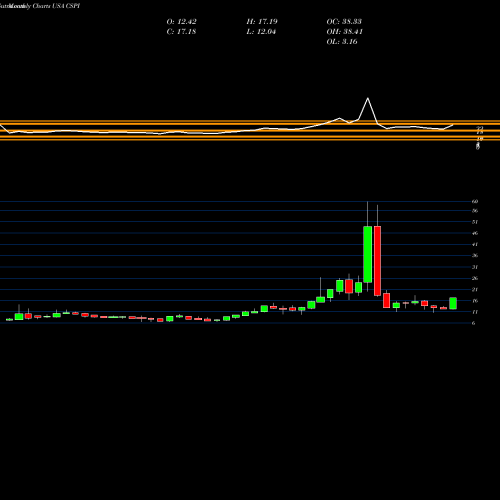Click the price axis label 26
The height and width of the screenshot is (500, 500).
pos(475,278)
